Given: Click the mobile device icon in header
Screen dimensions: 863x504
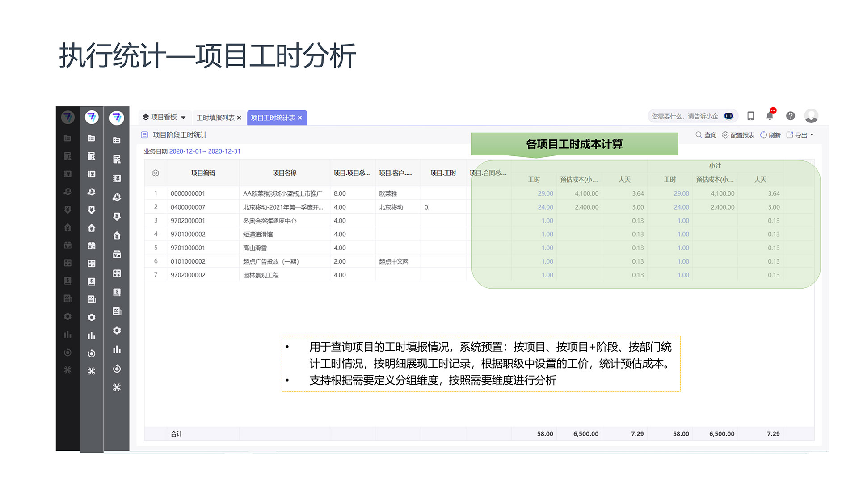Looking at the screenshot, I should (x=750, y=116).
